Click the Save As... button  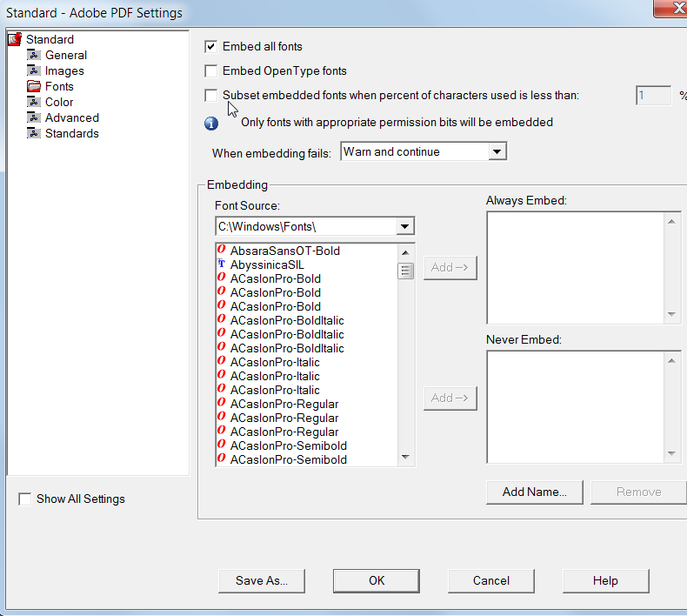pyautogui.click(x=262, y=581)
